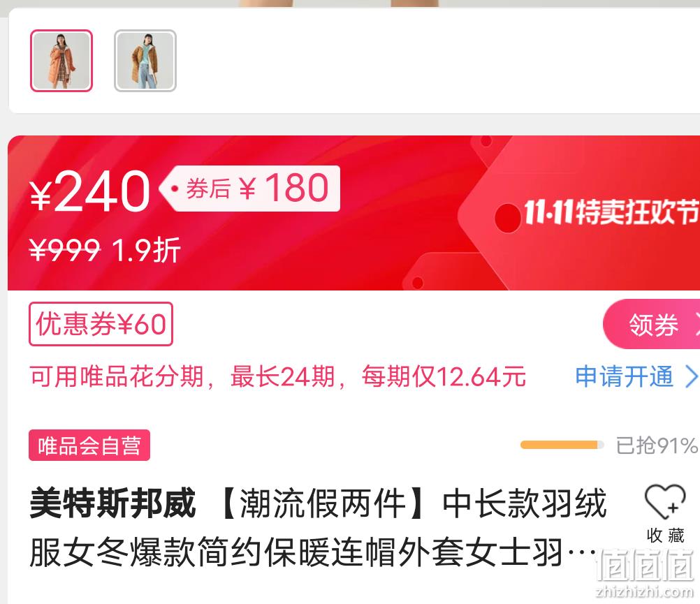Image resolution: width=700 pixels, height=604 pixels.
Task: Expand the chevron beside 申请开通
Action: (x=691, y=377)
